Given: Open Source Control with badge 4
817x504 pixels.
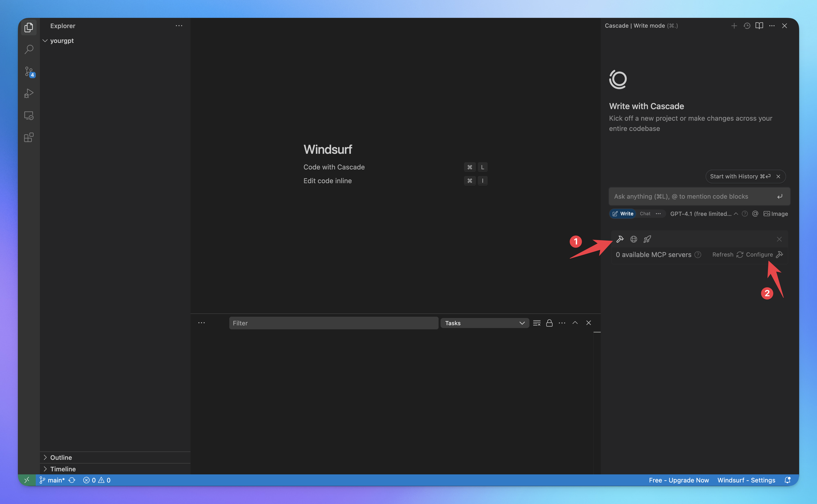Looking at the screenshot, I should click(29, 71).
